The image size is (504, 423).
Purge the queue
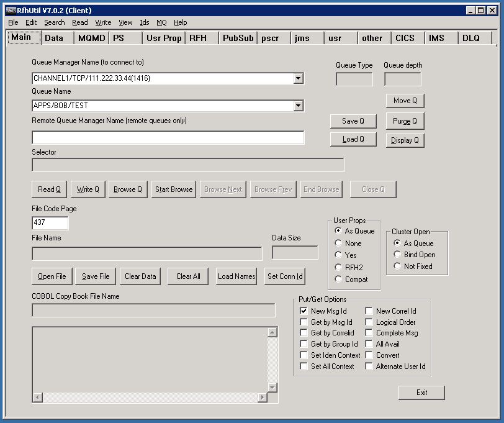[404, 121]
